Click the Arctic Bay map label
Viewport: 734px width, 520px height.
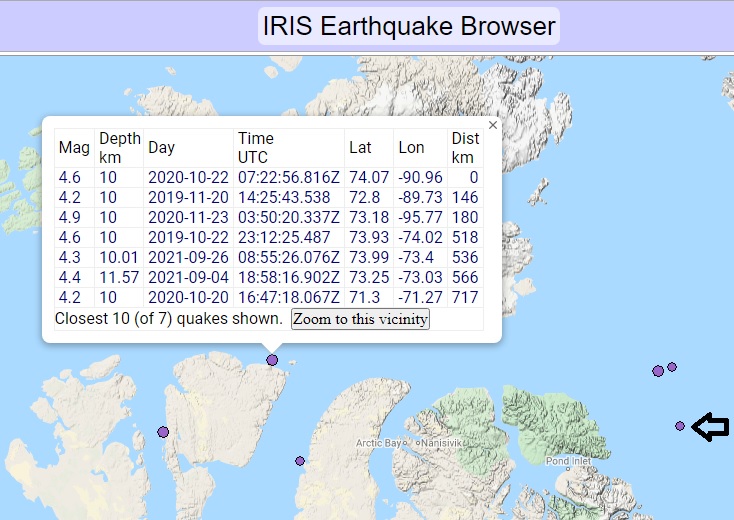pos(378,443)
